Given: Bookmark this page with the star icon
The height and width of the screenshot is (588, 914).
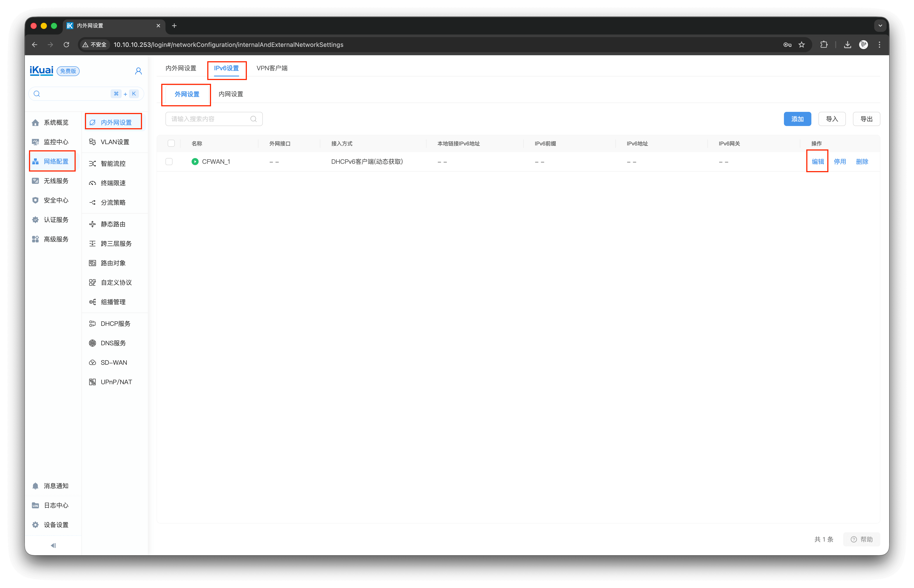Looking at the screenshot, I should [x=802, y=45].
